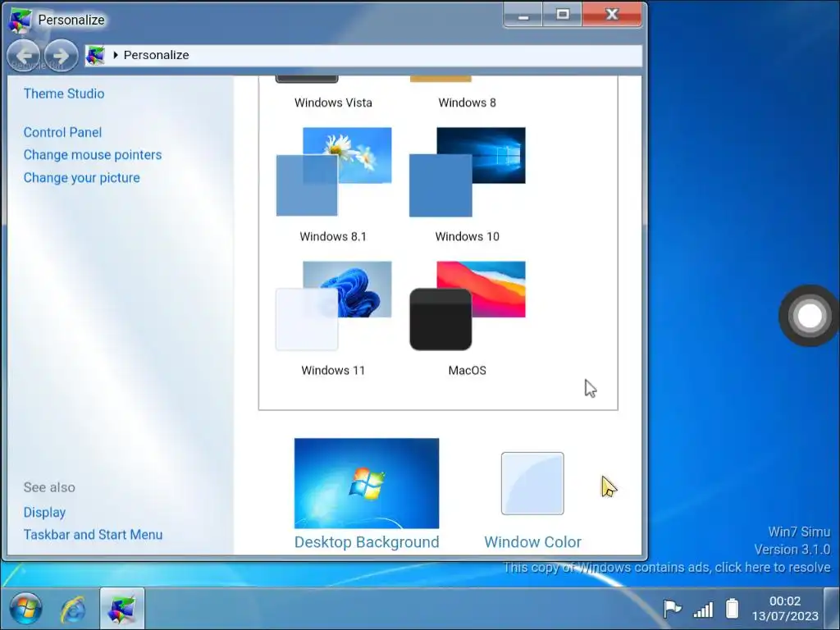The width and height of the screenshot is (840, 630).
Task: Click the network signal icon in tray
Action: click(x=703, y=609)
